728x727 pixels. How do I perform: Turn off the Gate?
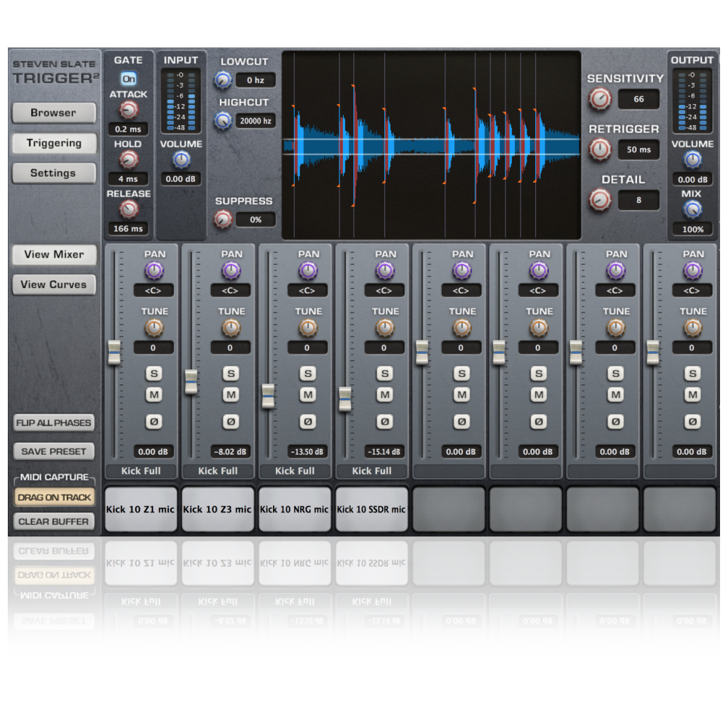[128, 79]
